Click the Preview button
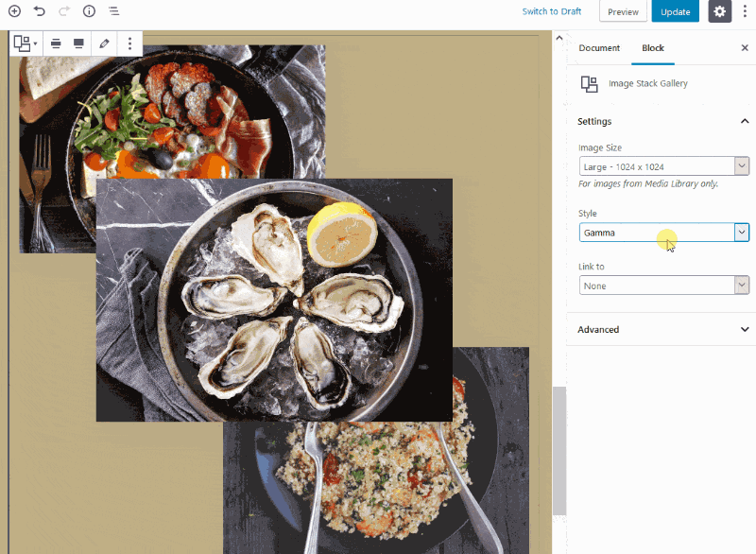Screen dimensions: 756x554 [x=623, y=11]
